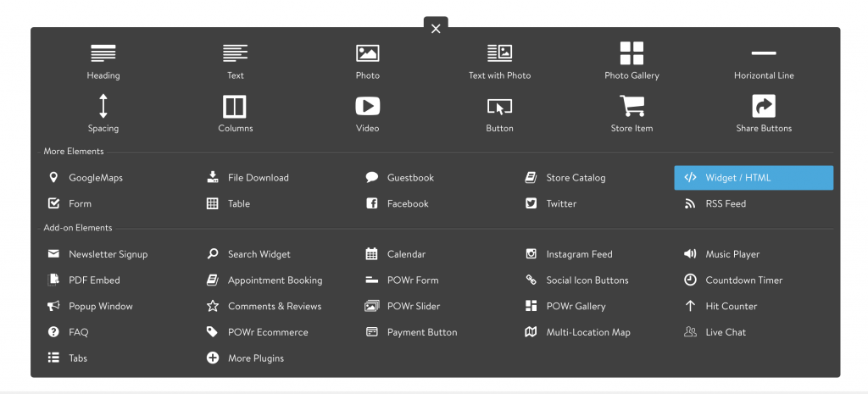Add Spacing element to page

coord(103,107)
